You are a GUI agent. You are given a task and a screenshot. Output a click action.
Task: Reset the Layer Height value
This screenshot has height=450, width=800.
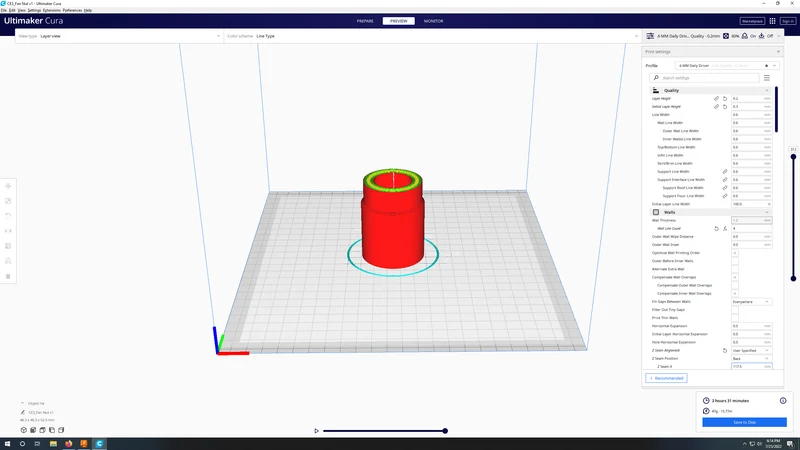point(724,98)
